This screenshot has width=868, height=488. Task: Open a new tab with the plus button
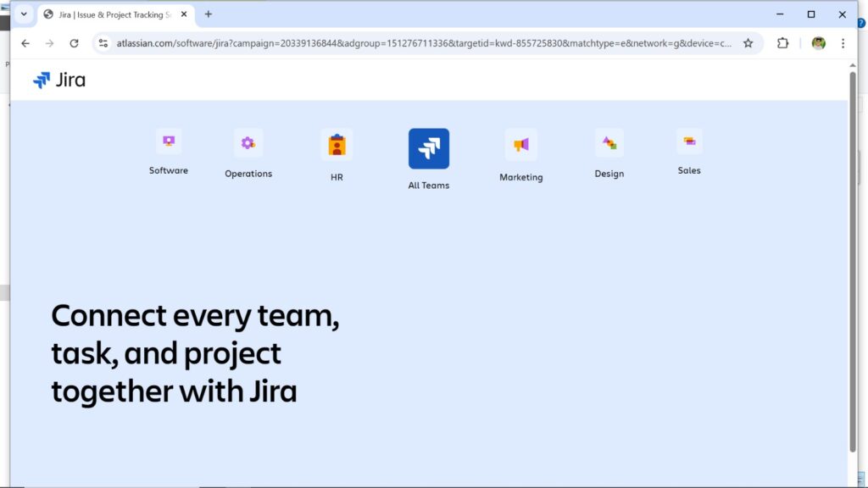tap(209, 14)
